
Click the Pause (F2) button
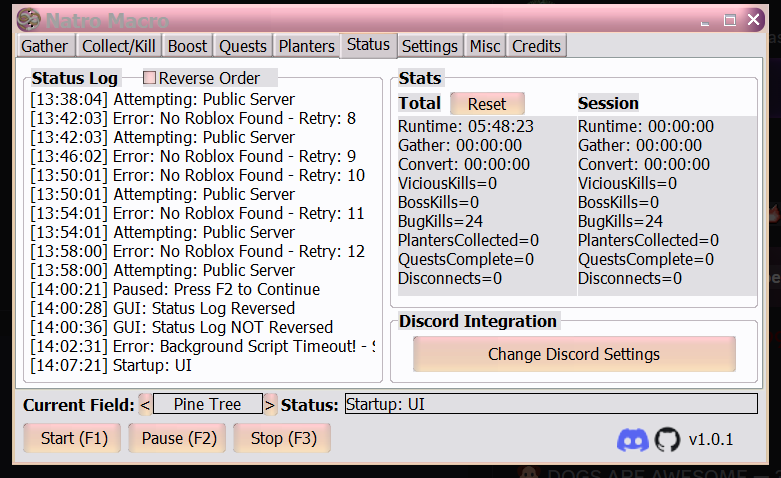click(177, 438)
